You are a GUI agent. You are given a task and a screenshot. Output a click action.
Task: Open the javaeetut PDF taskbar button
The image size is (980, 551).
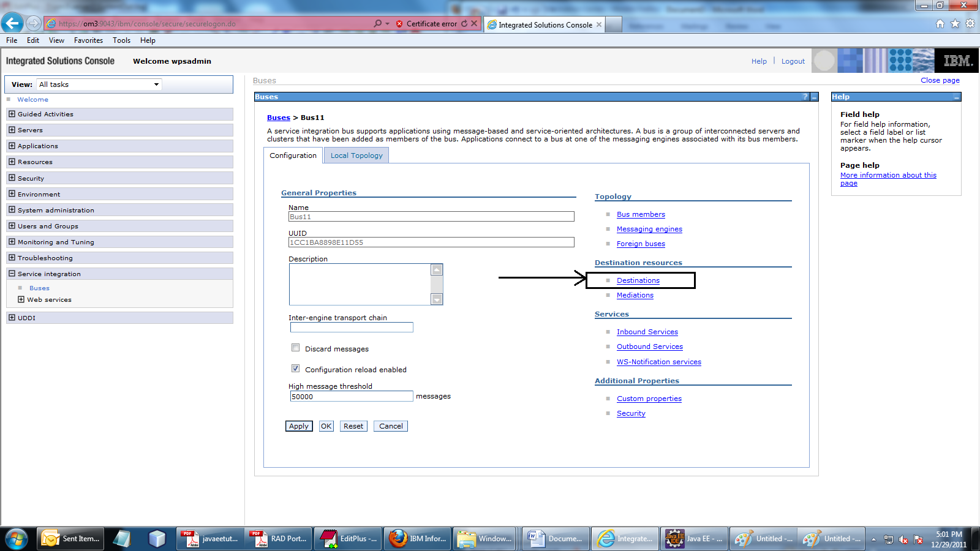(x=210, y=539)
